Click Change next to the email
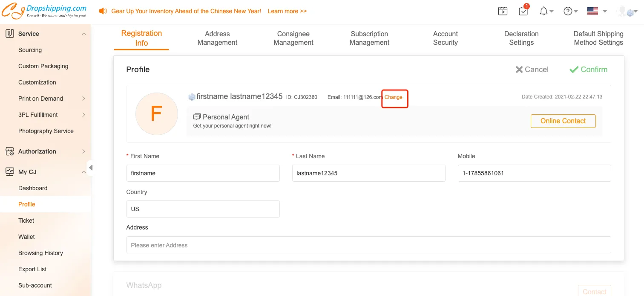The width and height of the screenshot is (644, 296). pos(394,97)
